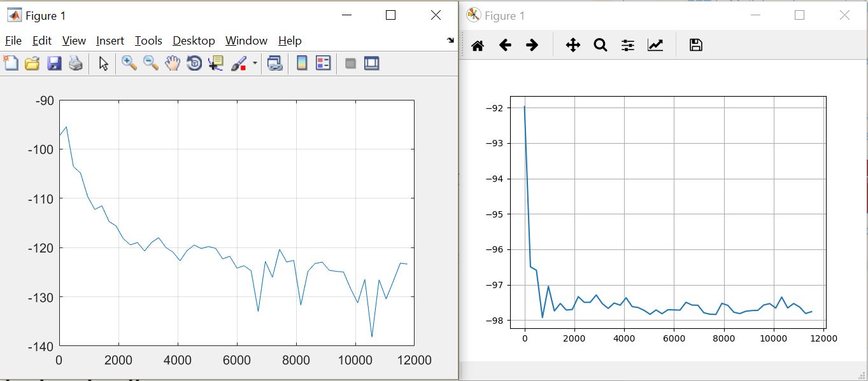Open the Tools menu
Image resolution: width=868 pixels, height=381 pixels.
[148, 41]
